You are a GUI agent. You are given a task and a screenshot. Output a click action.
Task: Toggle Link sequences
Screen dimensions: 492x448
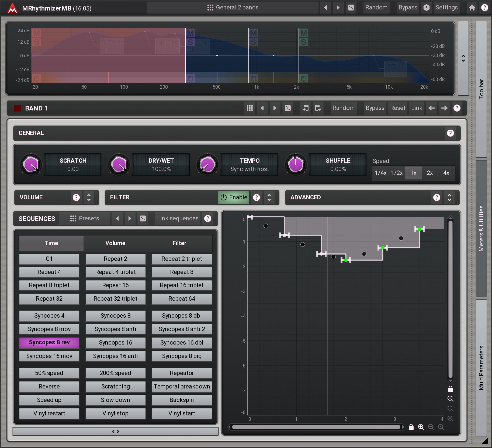click(x=178, y=218)
